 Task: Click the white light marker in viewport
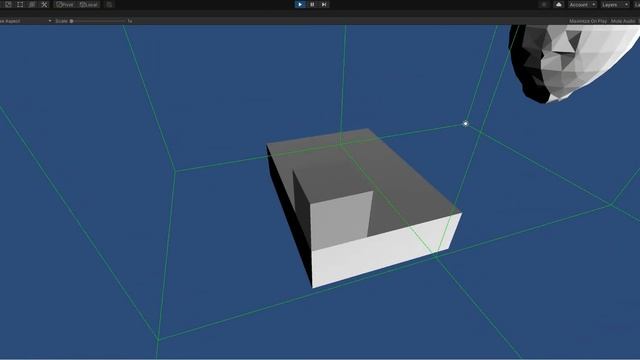pyautogui.click(x=465, y=123)
